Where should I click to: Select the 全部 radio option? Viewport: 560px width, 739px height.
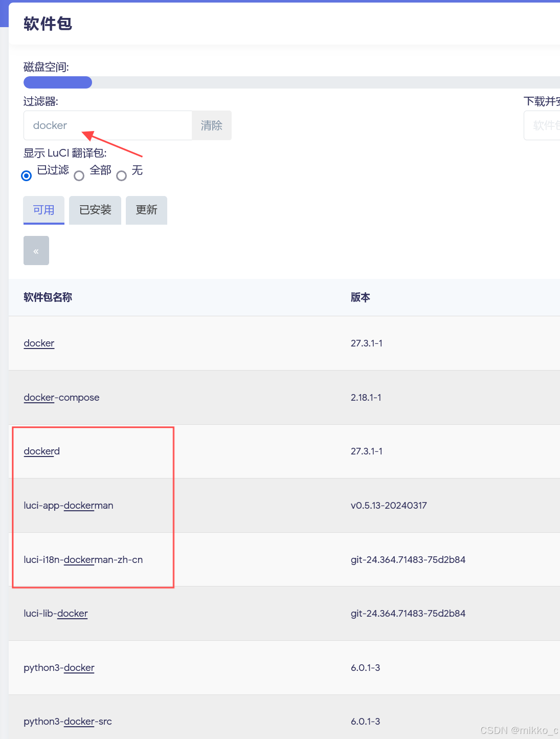pyautogui.click(x=79, y=176)
